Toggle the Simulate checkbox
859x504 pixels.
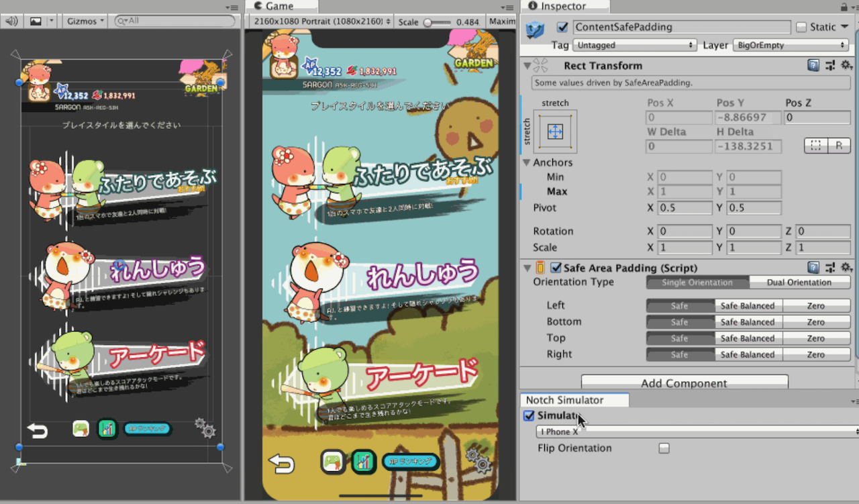[x=529, y=415]
